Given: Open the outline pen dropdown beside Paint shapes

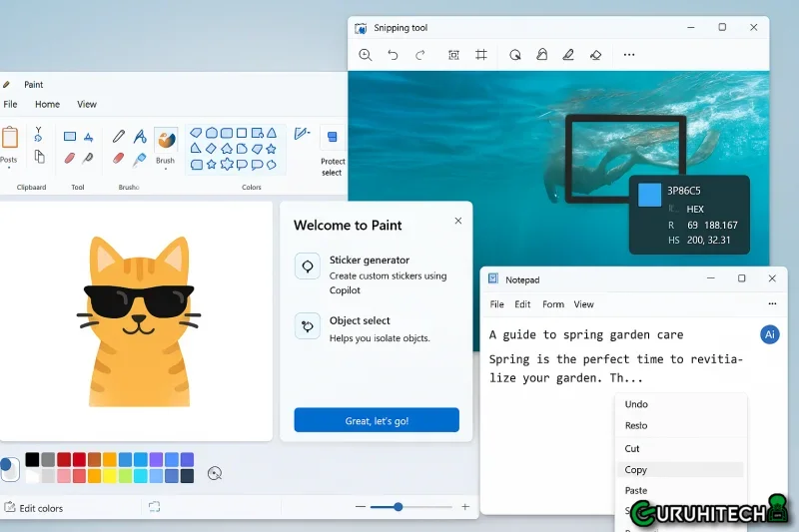Looking at the screenshot, I should pyautogui.click(x=302, y=134).
